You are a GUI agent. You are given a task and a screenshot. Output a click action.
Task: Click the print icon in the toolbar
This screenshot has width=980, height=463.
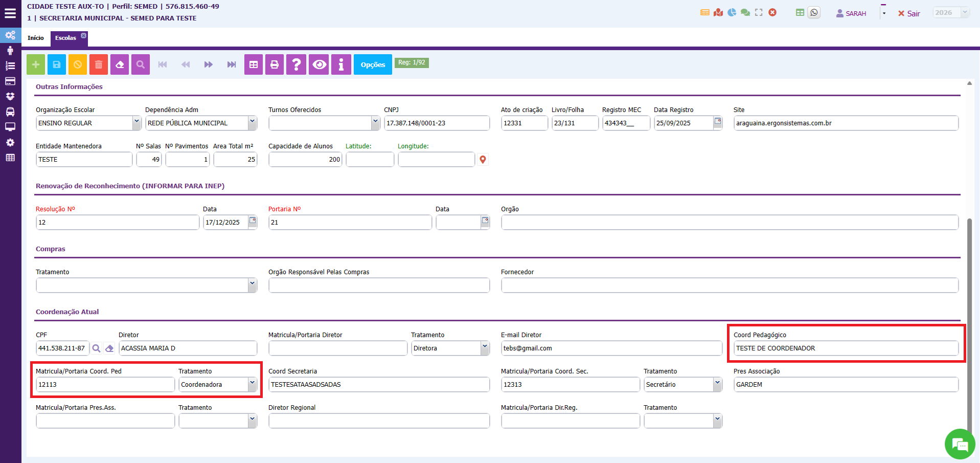275,64
